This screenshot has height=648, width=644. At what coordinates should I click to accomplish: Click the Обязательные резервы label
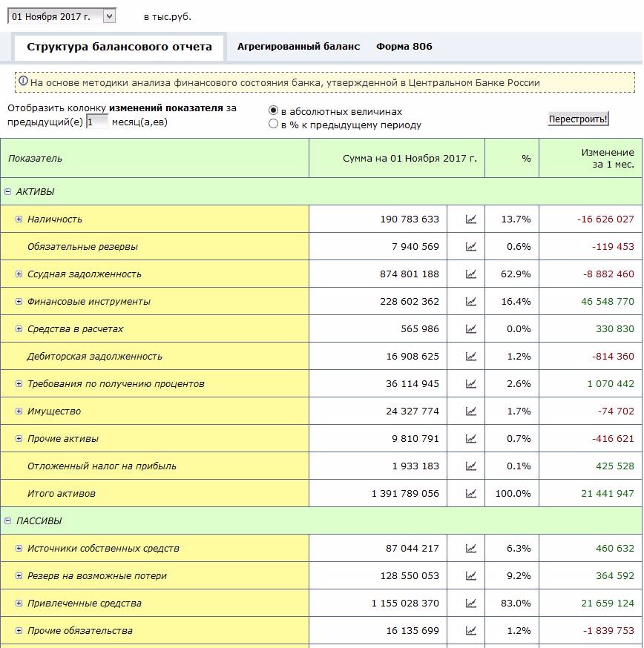[82, 247]
